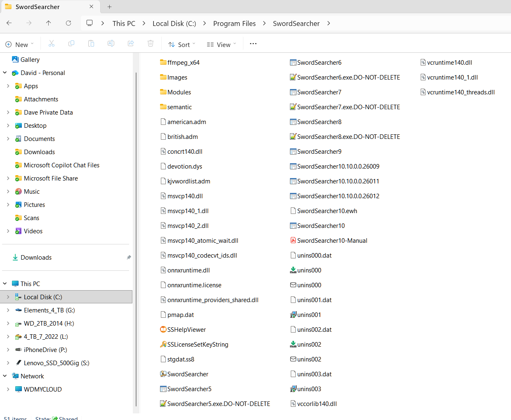Select the unins003 installer icon
The width and height of the screenshot is (511, 420).
point(293,389)
